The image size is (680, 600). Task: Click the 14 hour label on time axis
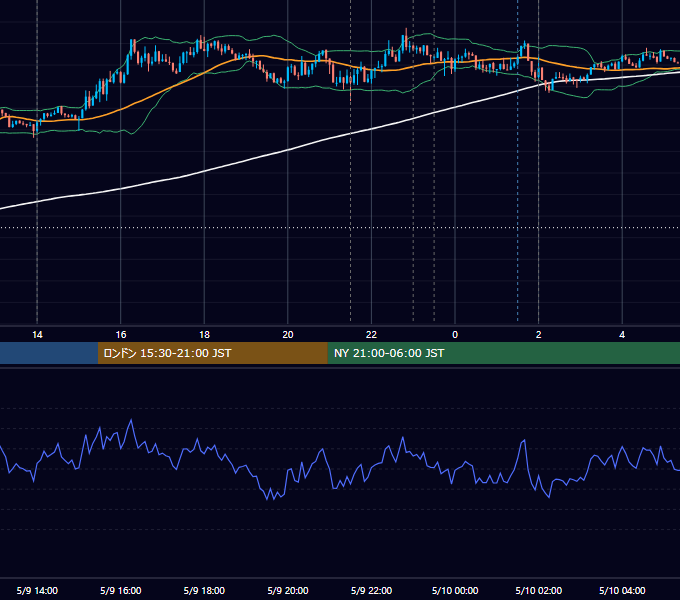tap(37, 335)
